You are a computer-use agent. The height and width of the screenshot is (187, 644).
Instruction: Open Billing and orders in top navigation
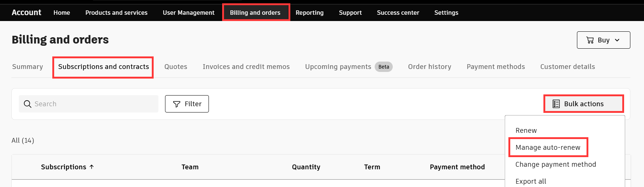255,13
